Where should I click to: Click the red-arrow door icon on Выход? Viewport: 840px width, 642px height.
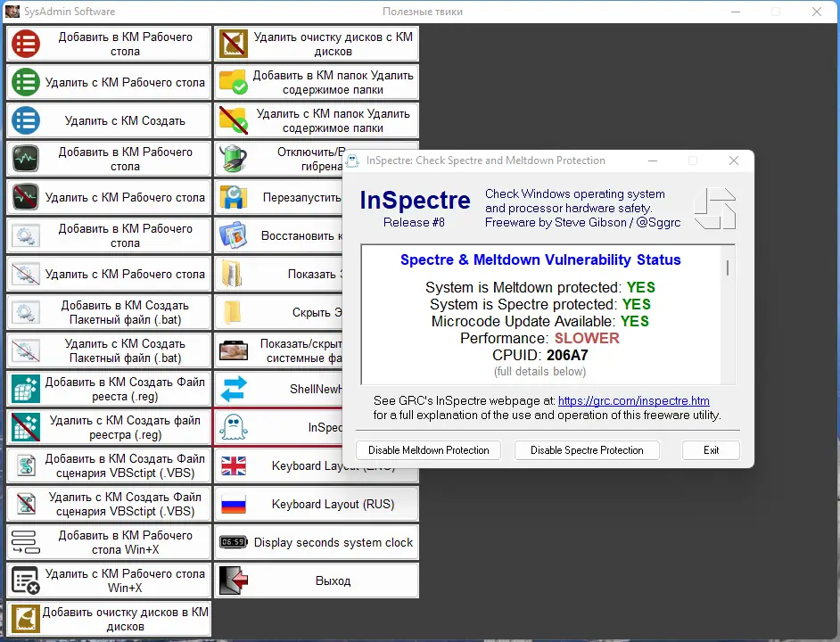pos(234,580)
